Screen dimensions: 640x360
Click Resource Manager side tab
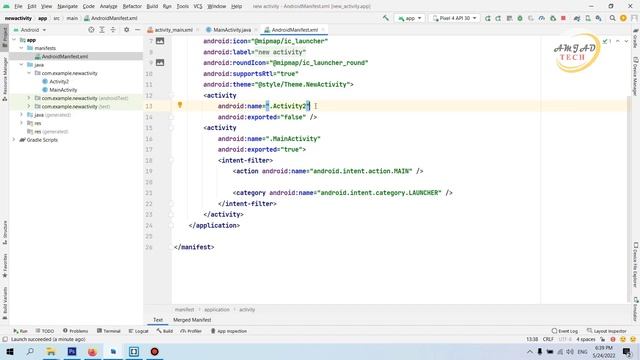4,79
